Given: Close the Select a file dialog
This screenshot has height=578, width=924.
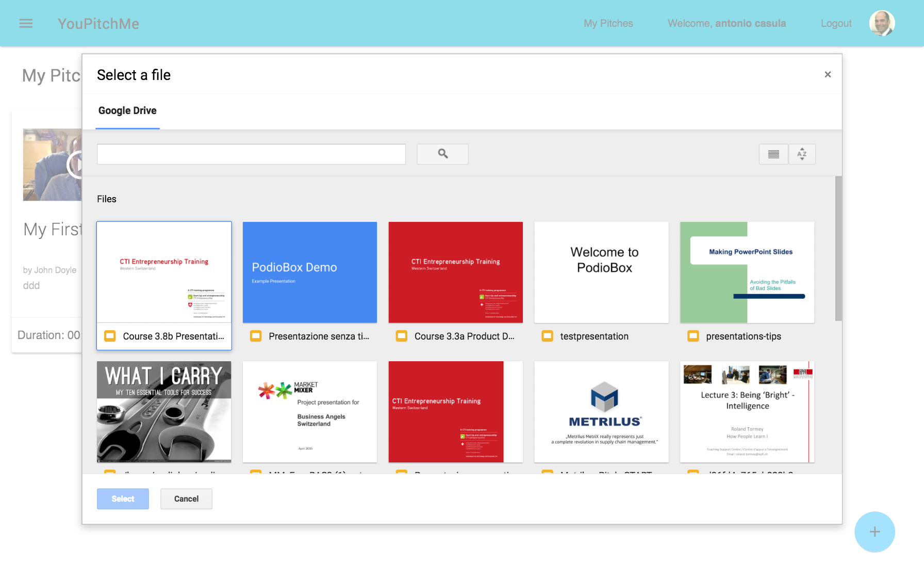Looking at the screenshot, I should [828, 75].
